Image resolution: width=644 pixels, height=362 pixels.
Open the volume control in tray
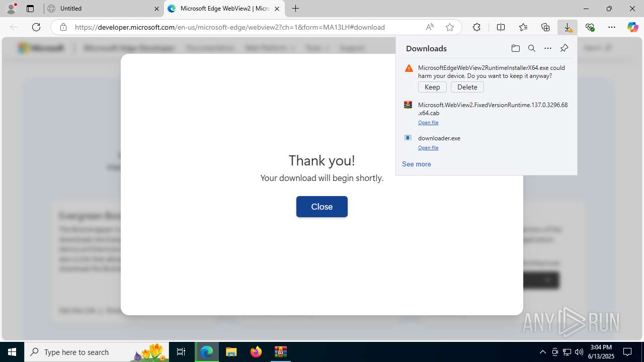(579, 352)
